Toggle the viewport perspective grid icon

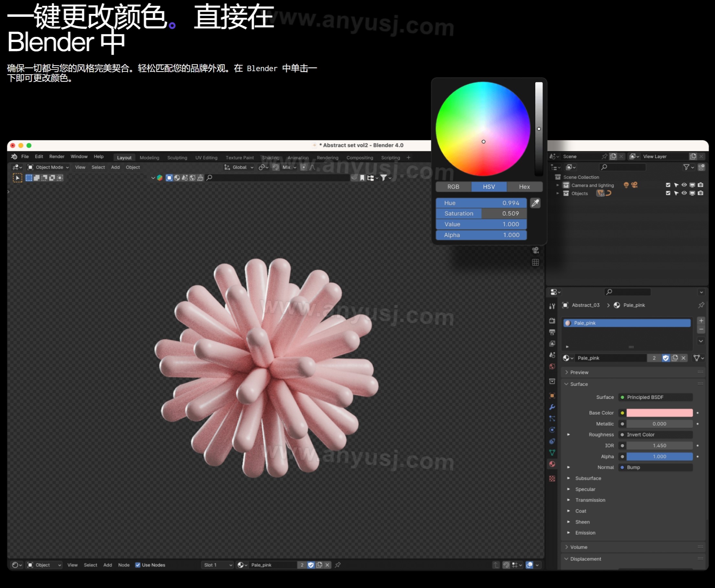pyautogui.click(x=536, y=263)
